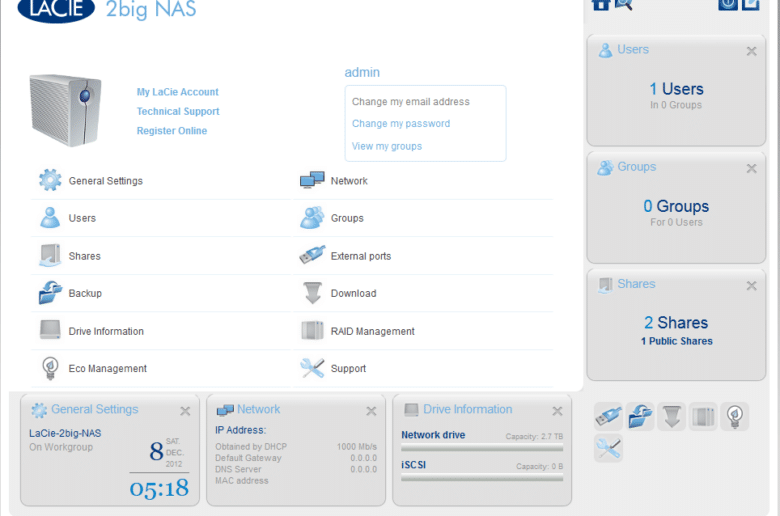Close the Drive Information widget
Viewport: 780px width, 516px height.
[x=557, y=411]
